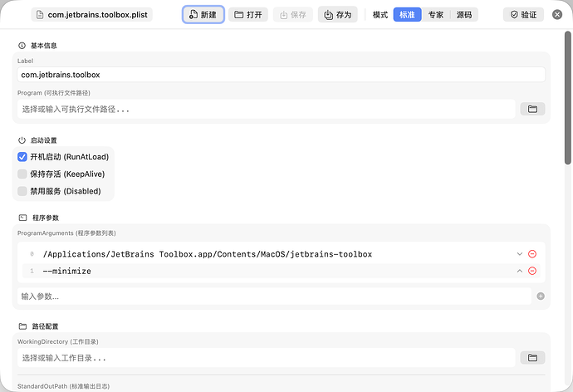
Task: Click the 基本信息 section heading
Action: (43, 46)
